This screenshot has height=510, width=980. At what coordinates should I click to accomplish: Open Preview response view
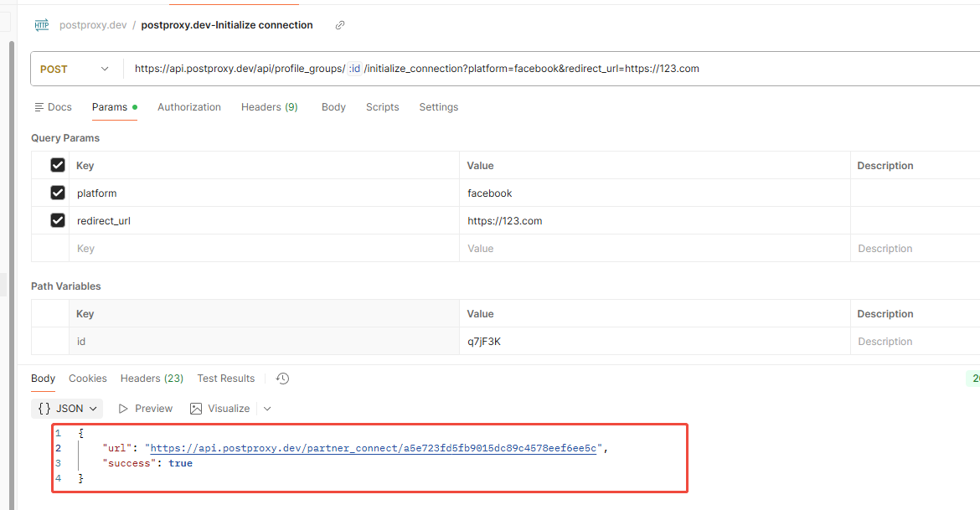(146, 408)
